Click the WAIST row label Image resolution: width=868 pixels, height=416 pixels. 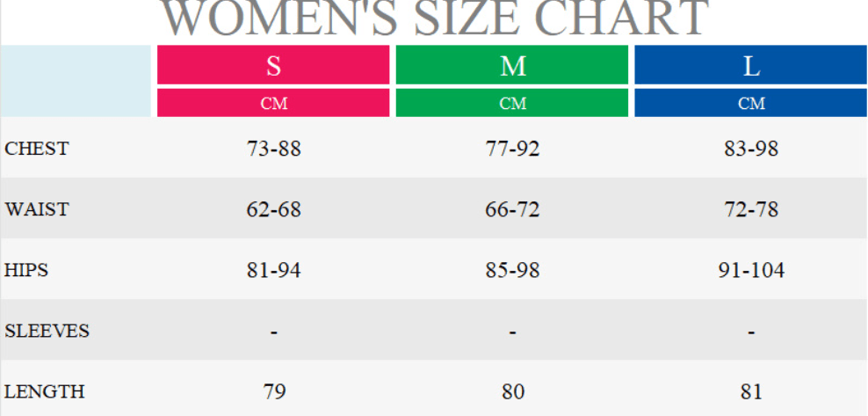37,209
